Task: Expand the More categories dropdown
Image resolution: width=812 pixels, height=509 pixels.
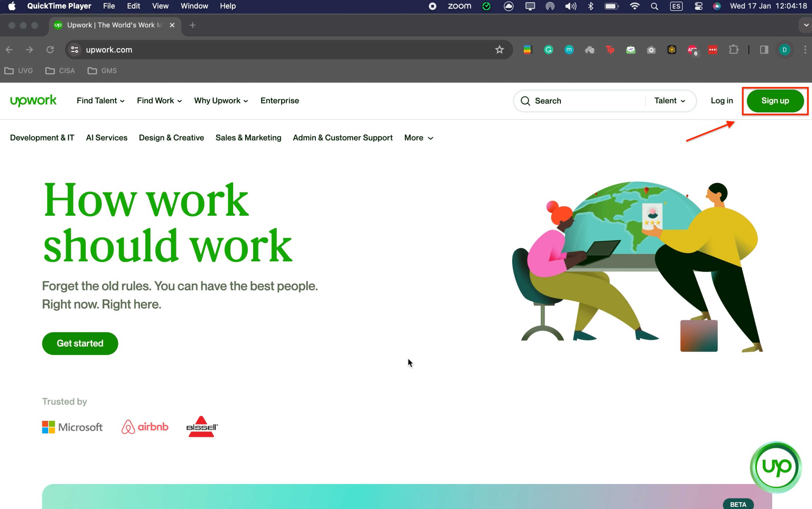Action: click(418, 138)
